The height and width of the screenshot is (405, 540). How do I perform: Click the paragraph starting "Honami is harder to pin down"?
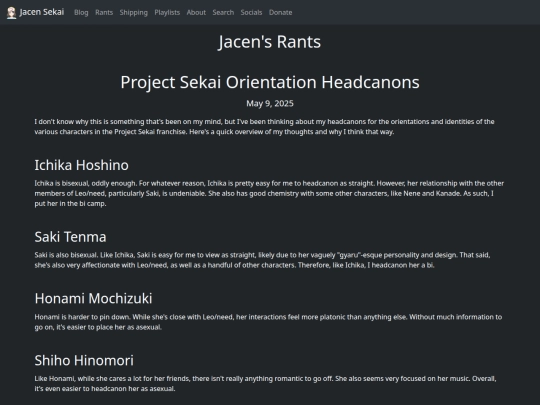click(x=268, y=322)
